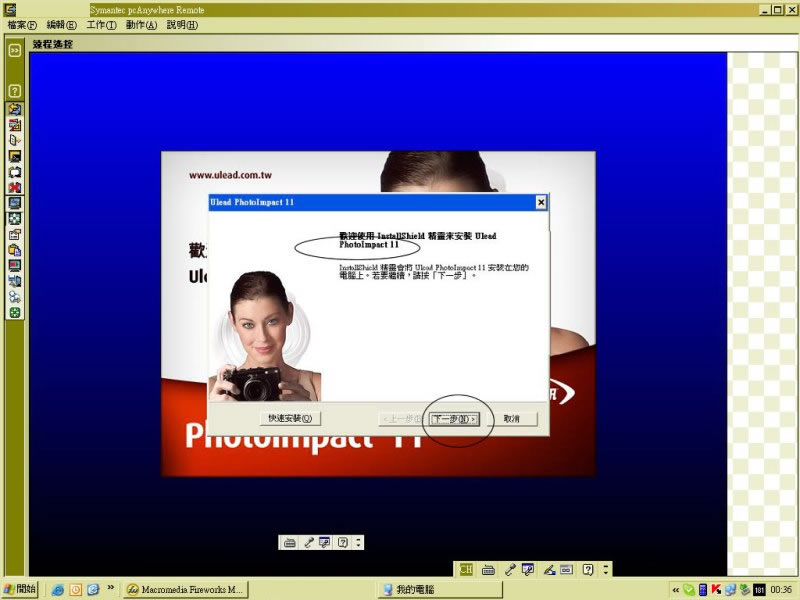
Task: Click the disabled 上一步 back button
Action: click(403, 419)
